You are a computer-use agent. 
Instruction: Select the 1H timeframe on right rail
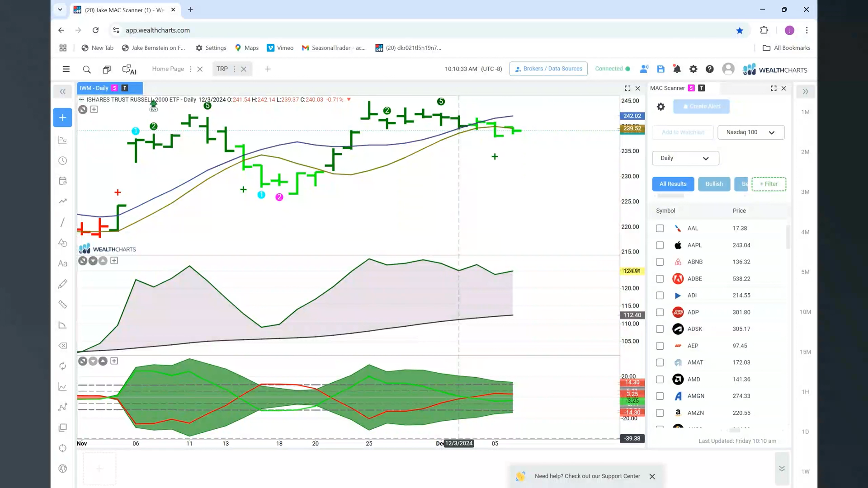pyautogui.click(x=805, y=392)
